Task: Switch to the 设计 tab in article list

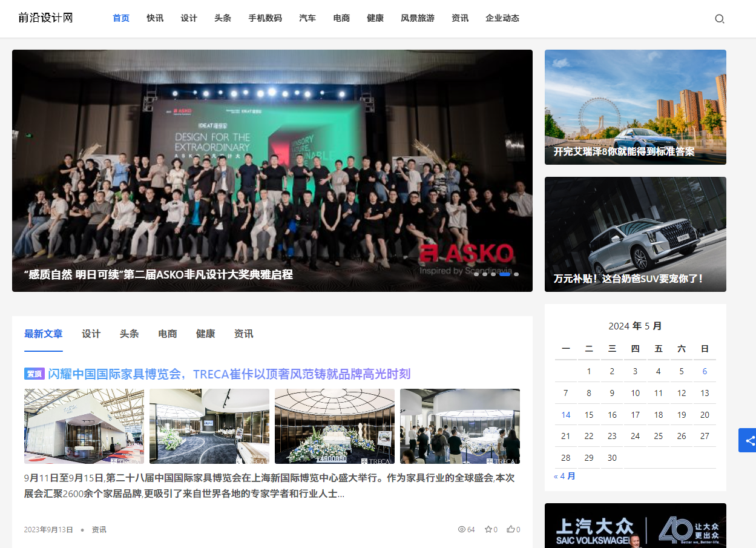Action: point(91,334)
